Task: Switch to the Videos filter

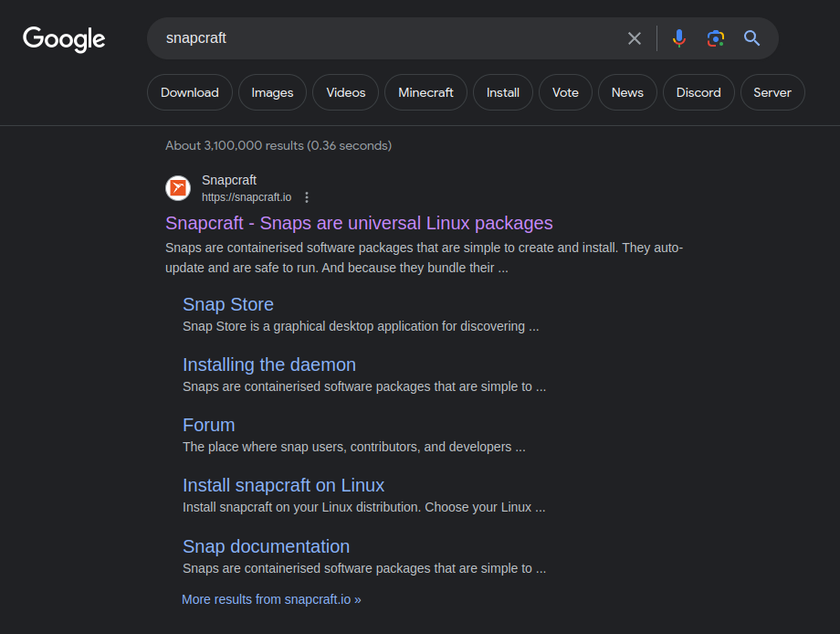Action: point(345,92)
